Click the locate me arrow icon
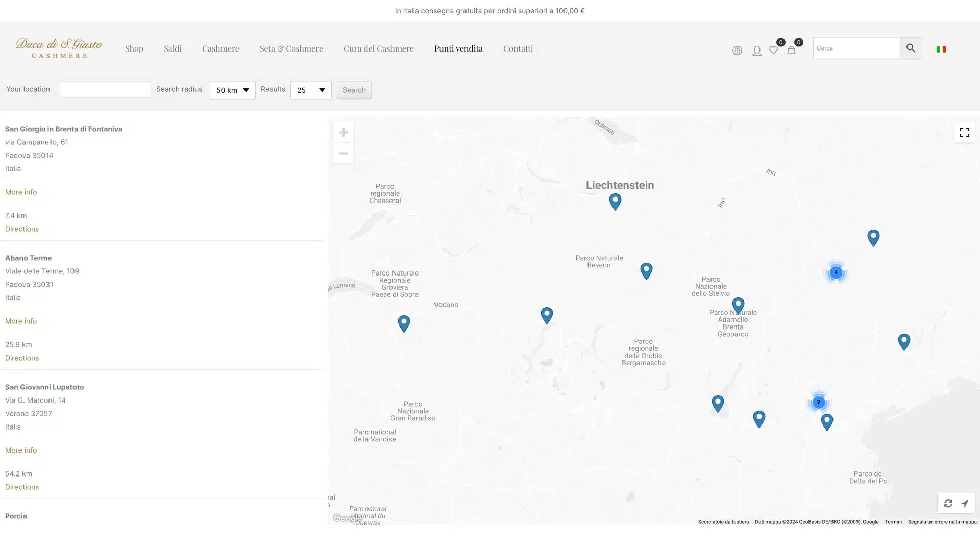The height and width of the screenshot is (551, 980). [x=965, y=504]
